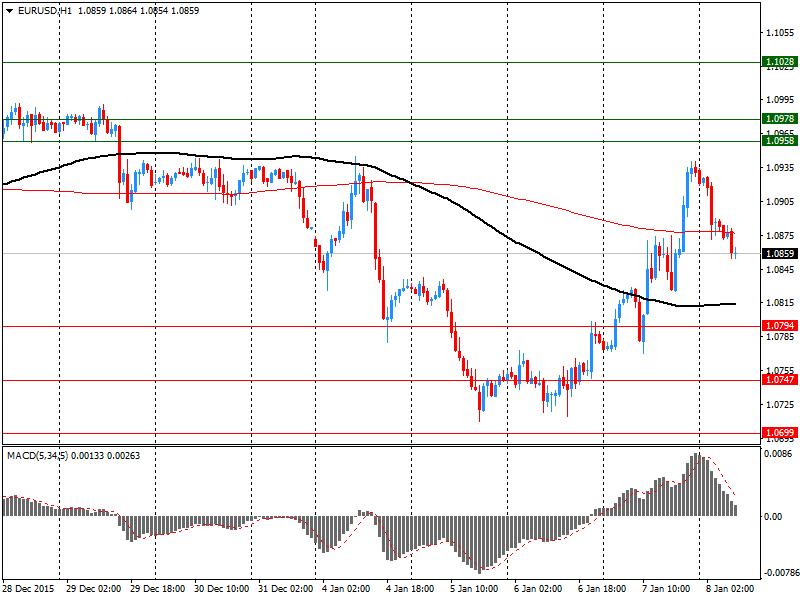
Task: Select the EURUSD,H1 chart title text
Action: pos(45,11)
